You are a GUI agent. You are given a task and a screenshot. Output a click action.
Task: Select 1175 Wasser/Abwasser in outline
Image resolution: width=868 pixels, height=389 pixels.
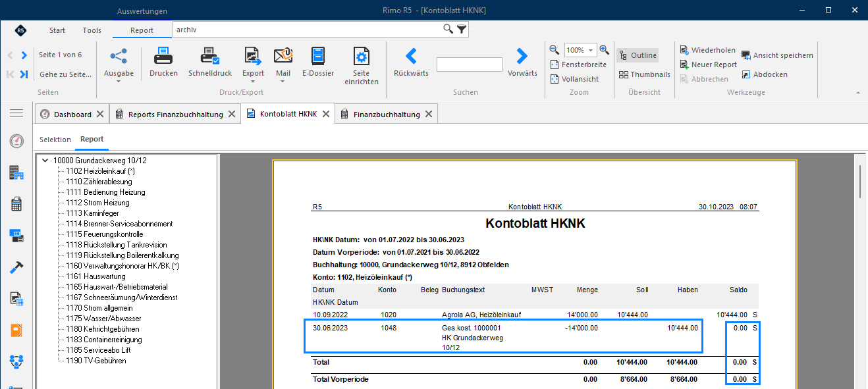[103, 319]
